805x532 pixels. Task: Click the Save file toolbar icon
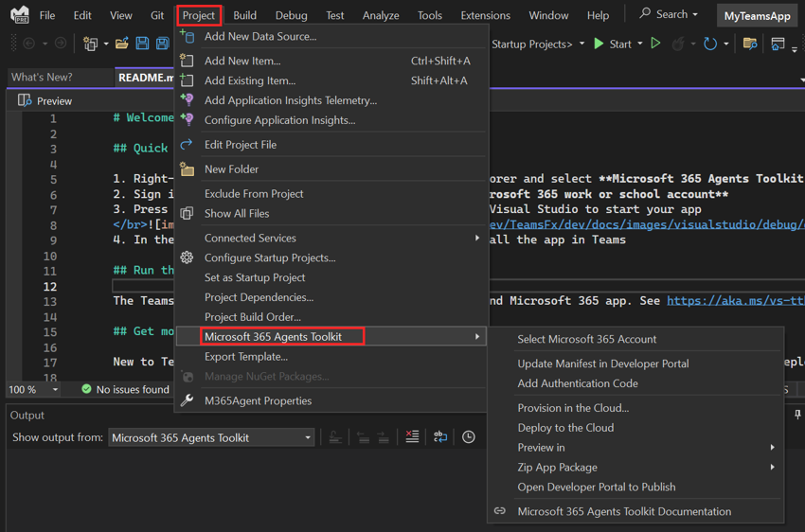pyautogui.click(x=142, y=44)
